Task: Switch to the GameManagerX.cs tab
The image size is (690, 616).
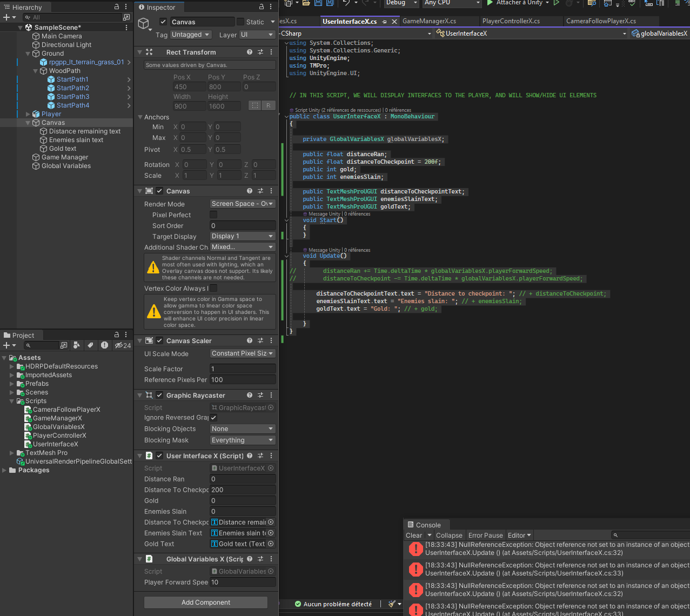Action: point(429,21)
